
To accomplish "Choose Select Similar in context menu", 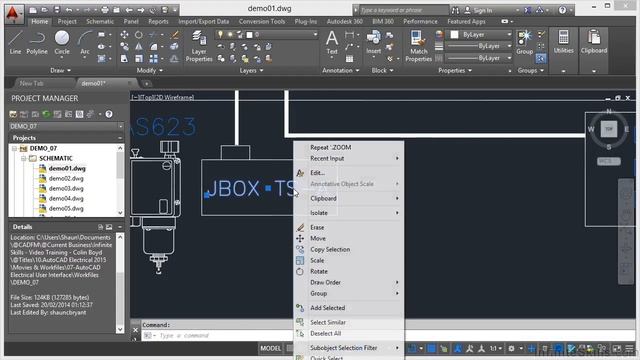I will (x=328, y=322).
